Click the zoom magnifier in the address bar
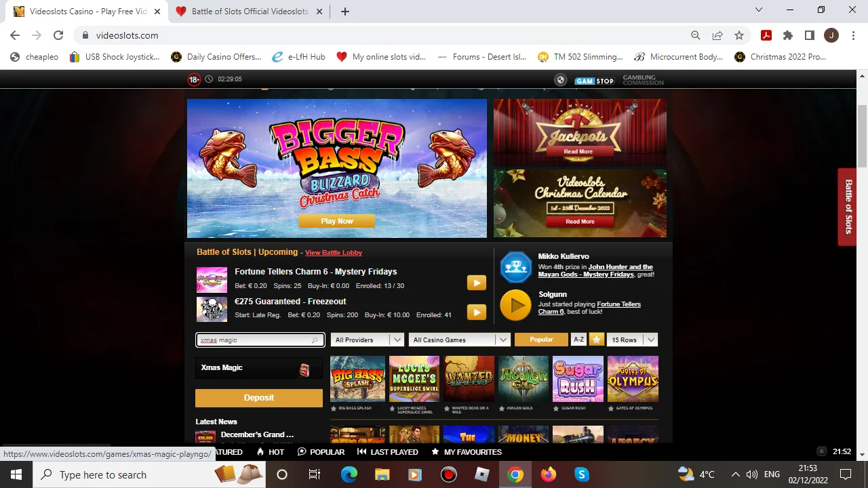 point(696,35)
